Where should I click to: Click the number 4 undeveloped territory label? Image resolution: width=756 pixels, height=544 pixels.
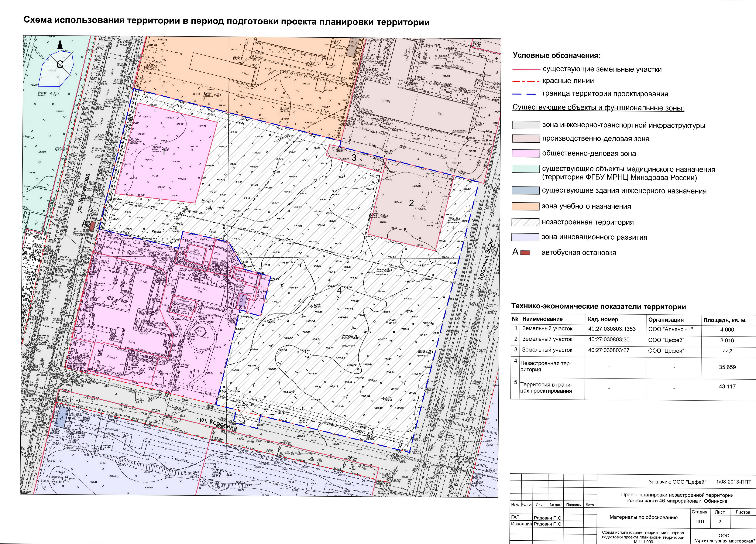click(x=339, y=291)
